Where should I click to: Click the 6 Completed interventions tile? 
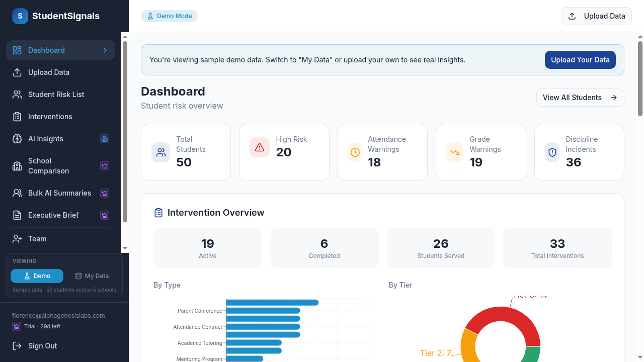325,248
